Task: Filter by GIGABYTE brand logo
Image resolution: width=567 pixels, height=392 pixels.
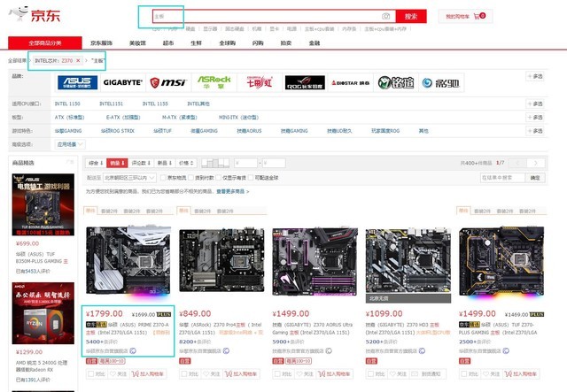Action: click(x=122, y=82)
